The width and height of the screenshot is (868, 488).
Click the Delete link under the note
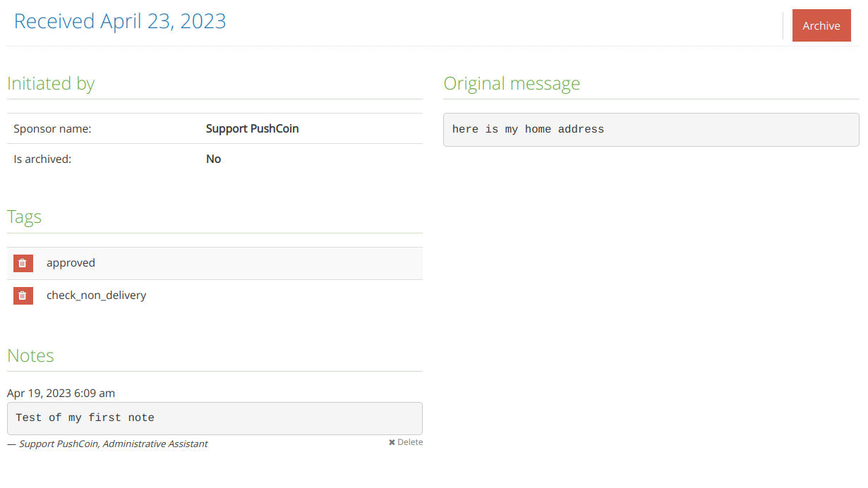coord(410,441)
